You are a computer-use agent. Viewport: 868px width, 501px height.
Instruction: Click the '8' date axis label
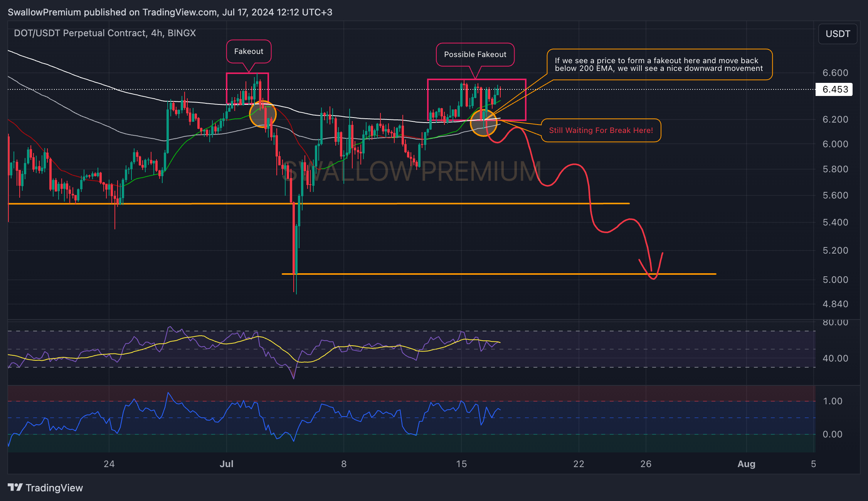pos(344,464)
